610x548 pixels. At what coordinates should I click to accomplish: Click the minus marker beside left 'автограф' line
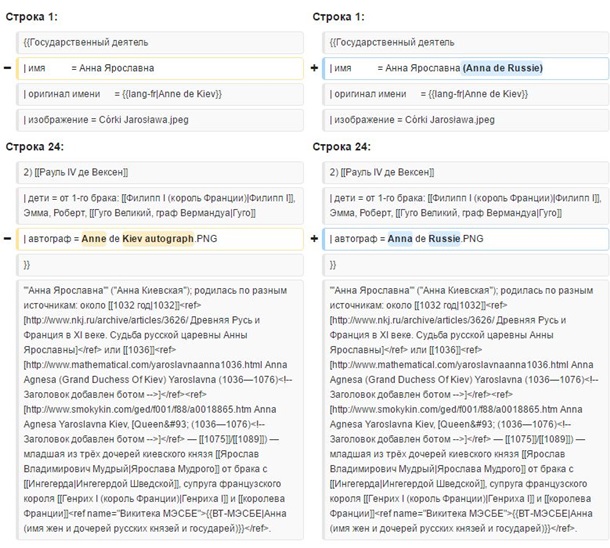click(x=7, y=239)
